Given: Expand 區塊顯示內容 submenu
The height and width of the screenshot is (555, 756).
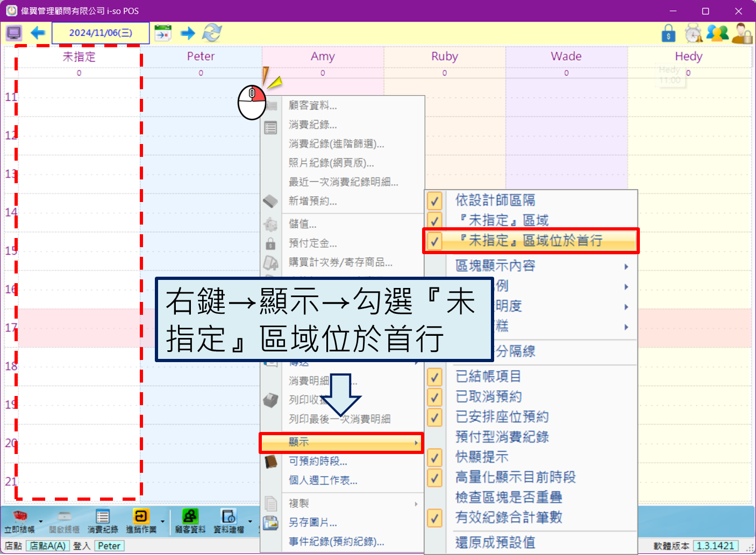Looking at the screenshot, I should (x=531, y=265).
